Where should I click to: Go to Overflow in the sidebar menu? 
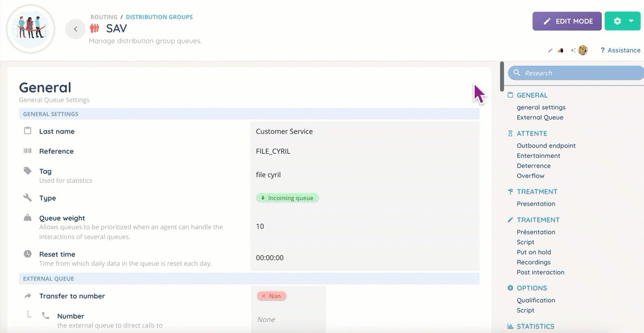click(x=530, y=176)
